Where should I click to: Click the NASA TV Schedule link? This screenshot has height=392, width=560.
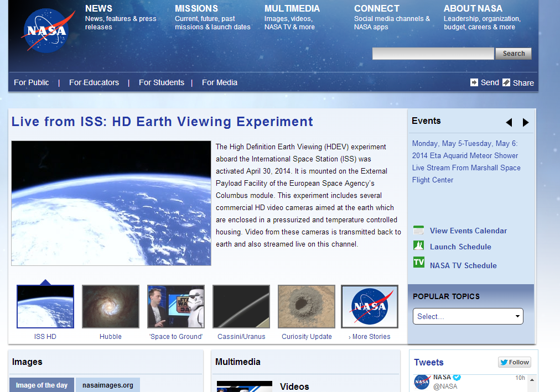pyautogui.click(x=463, y=265)
